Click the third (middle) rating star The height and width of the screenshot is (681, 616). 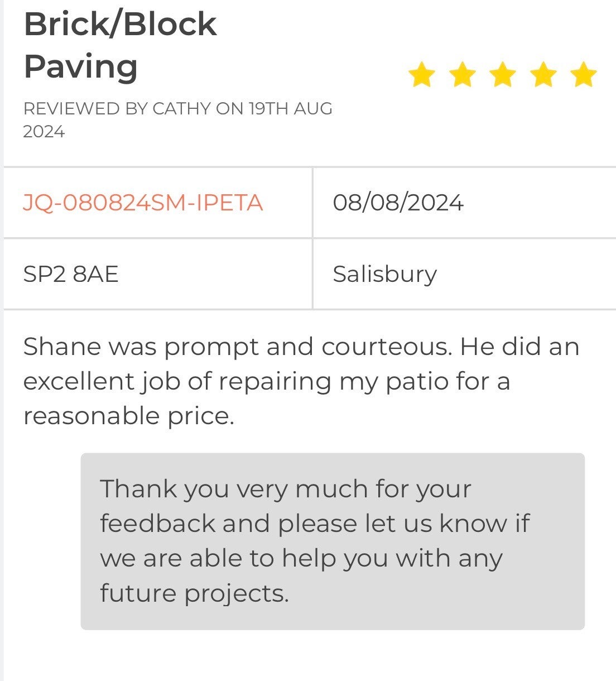(x=503, y=75)
